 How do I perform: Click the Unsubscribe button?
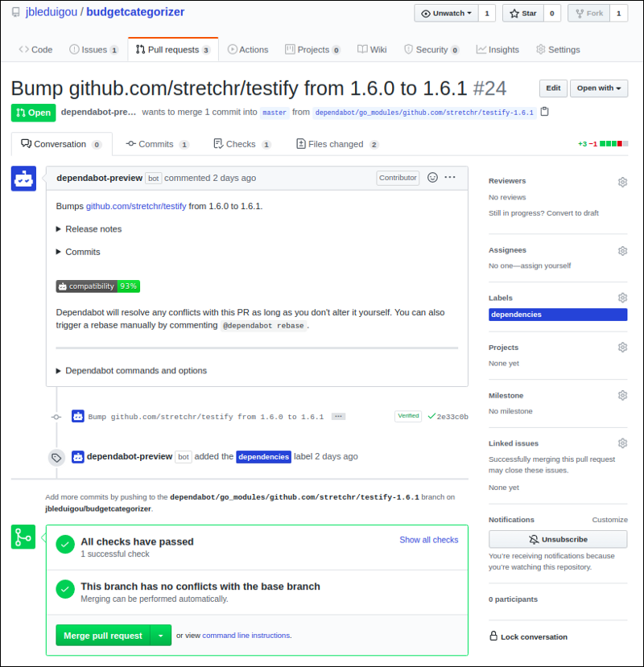pyautogui.click(x=558, y=539)
